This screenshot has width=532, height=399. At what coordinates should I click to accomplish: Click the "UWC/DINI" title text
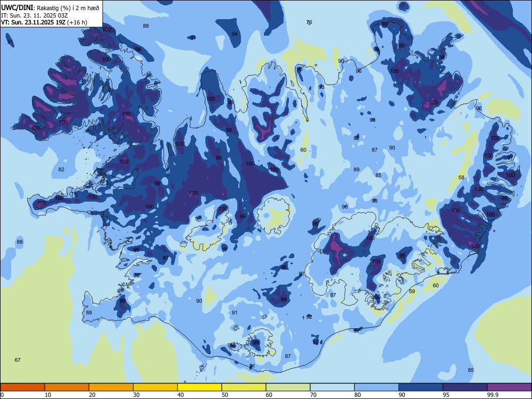[x=17, y=7]
